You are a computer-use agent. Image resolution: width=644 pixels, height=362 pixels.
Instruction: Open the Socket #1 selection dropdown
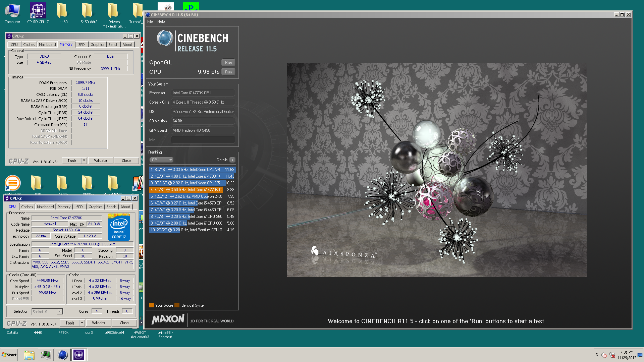(47, 311)
